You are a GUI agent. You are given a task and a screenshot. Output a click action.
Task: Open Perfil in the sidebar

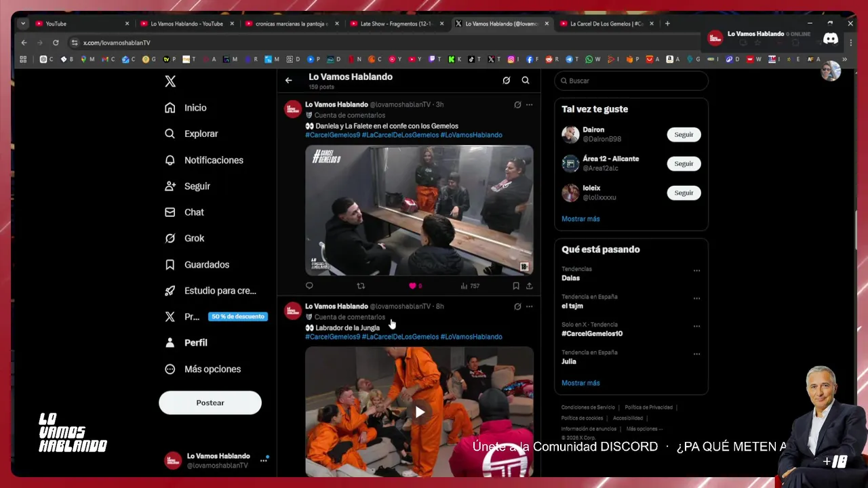click(x=186, y=343)
